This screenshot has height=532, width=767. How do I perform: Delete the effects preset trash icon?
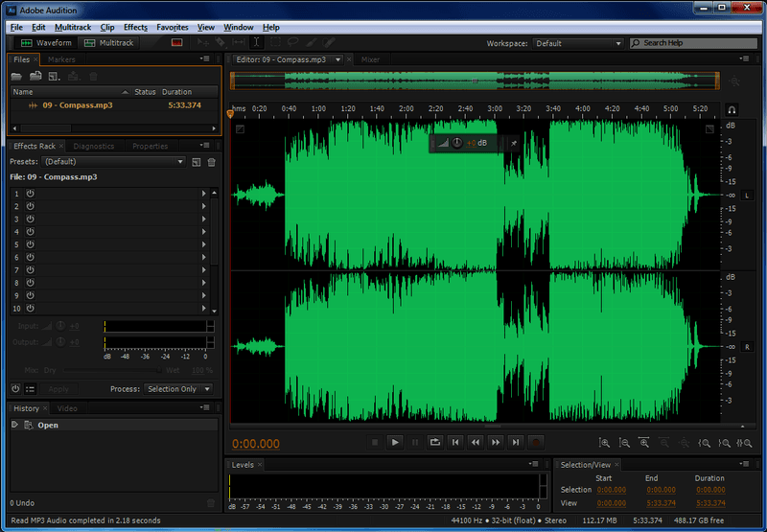[x=212, y=162]
